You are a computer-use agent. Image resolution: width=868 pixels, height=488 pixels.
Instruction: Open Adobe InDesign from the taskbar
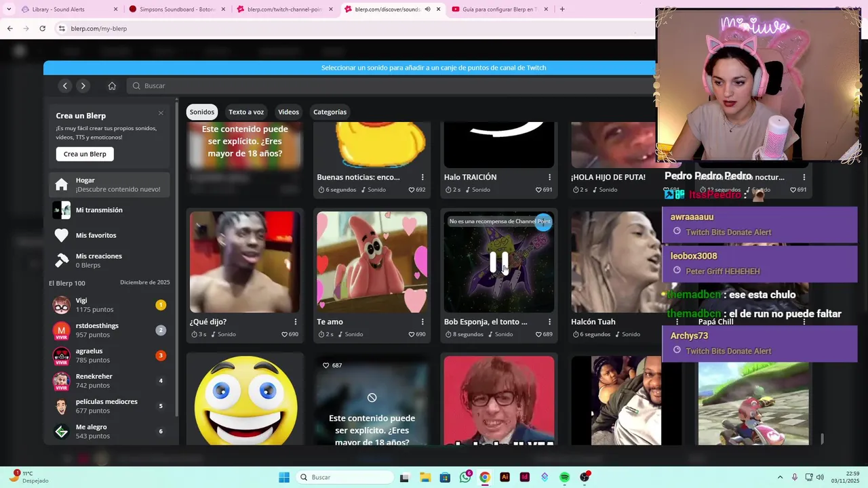tap(524, 477)
